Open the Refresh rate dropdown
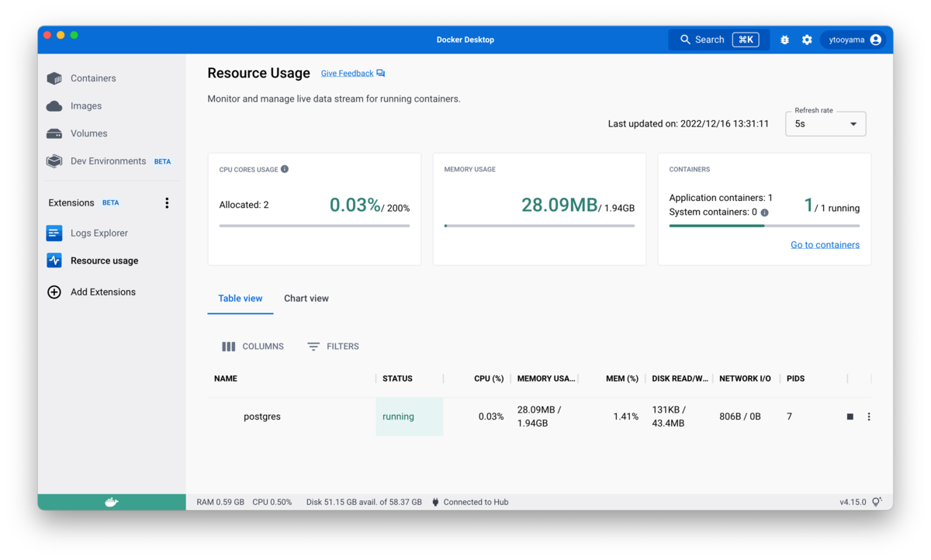 [x=825, y=124]
